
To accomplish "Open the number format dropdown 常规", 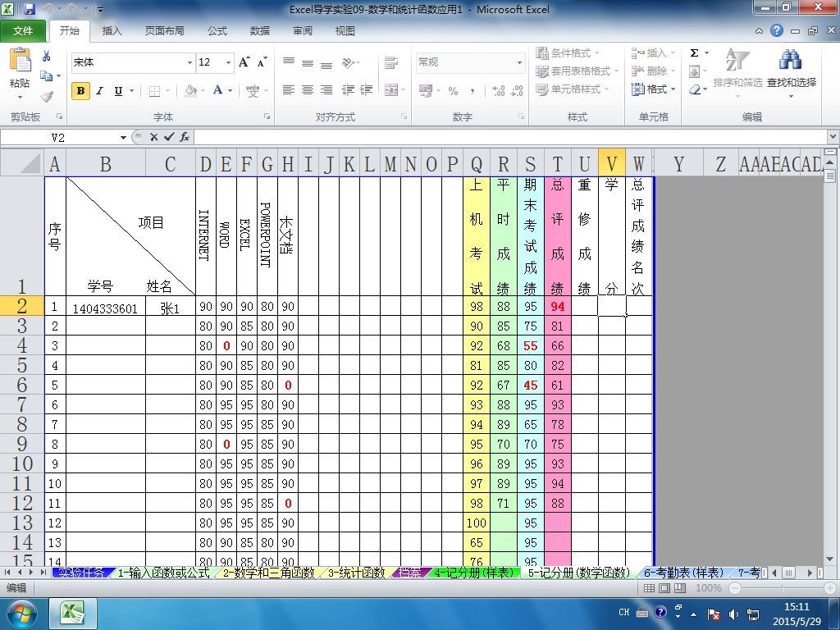I will pos(518,62).
